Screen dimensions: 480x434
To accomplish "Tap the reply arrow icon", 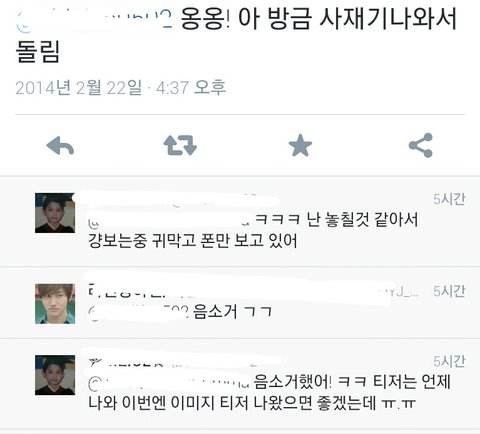I will pyautogui.click(x=60, y=146).
